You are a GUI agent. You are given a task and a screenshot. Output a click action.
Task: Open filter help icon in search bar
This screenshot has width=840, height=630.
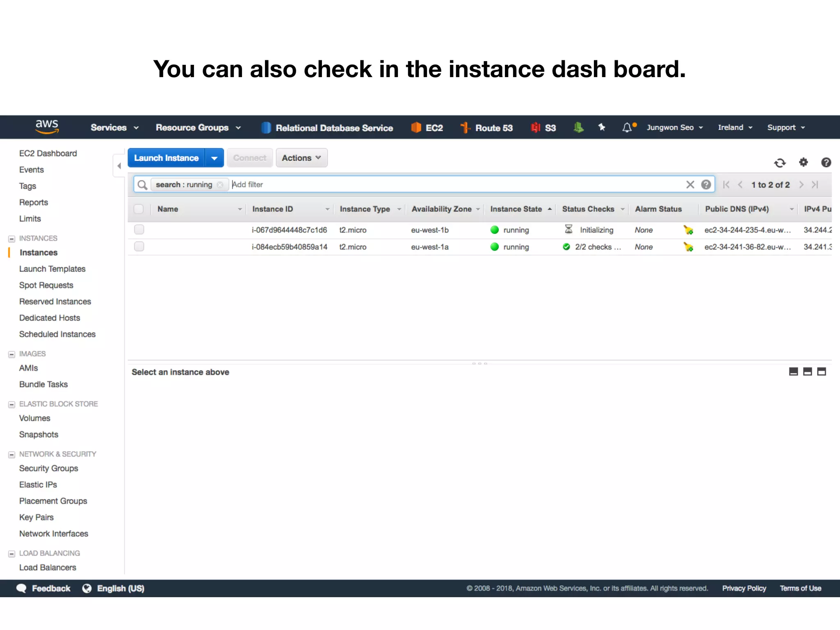coord(706,185)
